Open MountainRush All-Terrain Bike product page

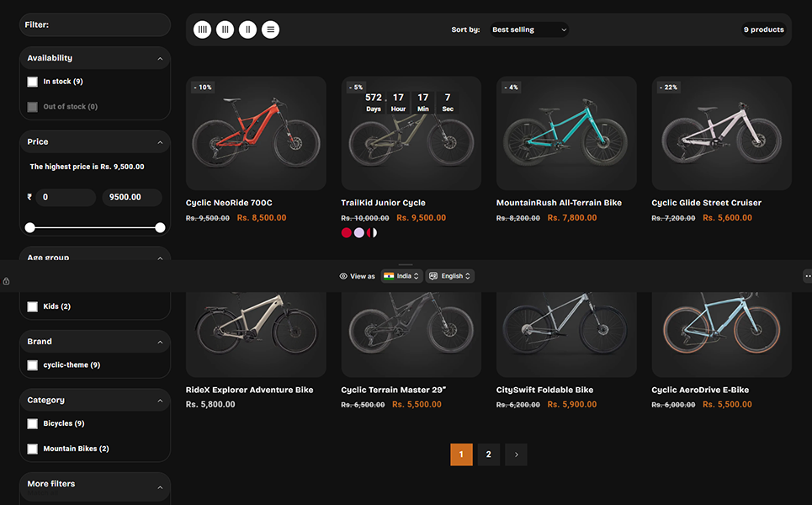tap(559, 203)
